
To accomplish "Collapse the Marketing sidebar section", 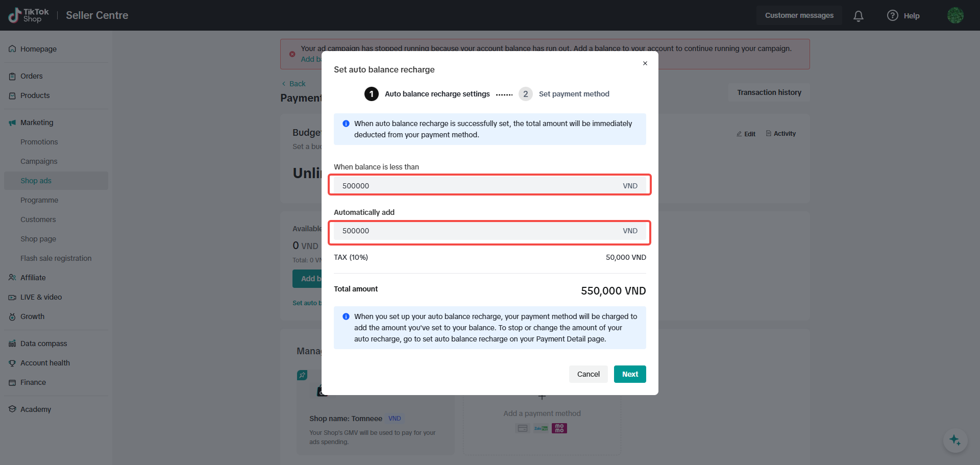I will (37, 123).
